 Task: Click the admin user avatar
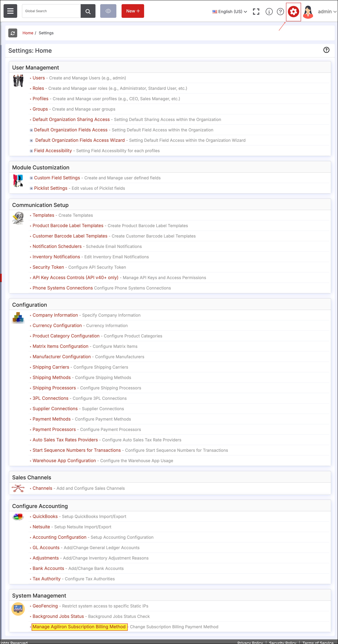tap(308, 12)
